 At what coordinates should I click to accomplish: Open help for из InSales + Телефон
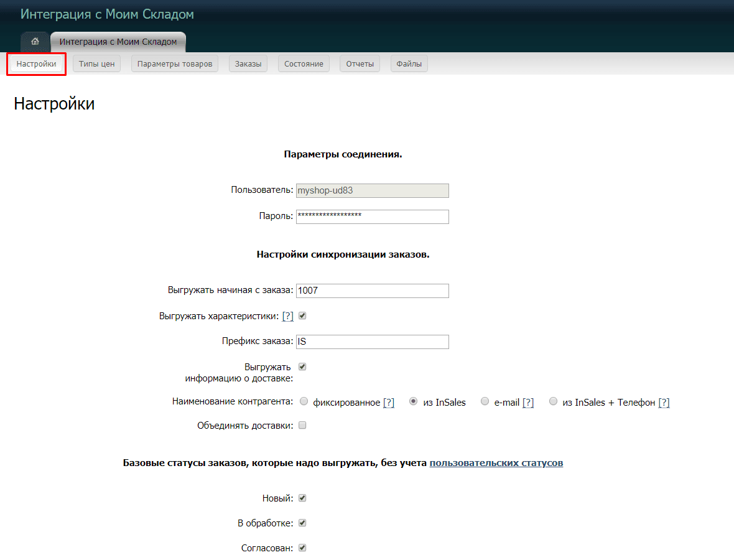[664, 402]
